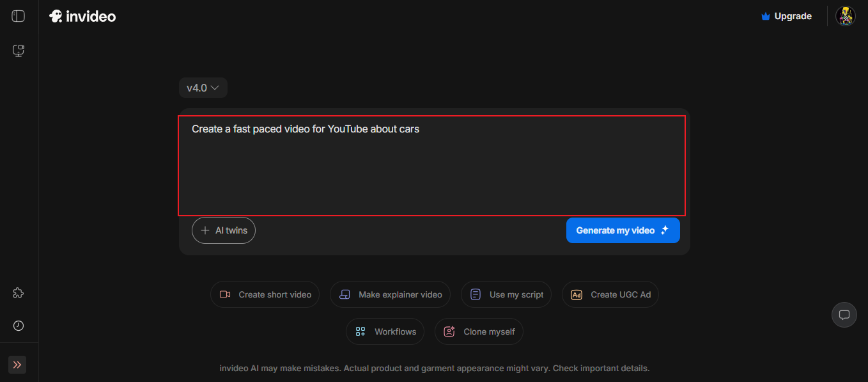The height and width of the screenshot is (382, 868).
Task: Expand the sidebar with double-arrow icon
Action: (17, 365)
